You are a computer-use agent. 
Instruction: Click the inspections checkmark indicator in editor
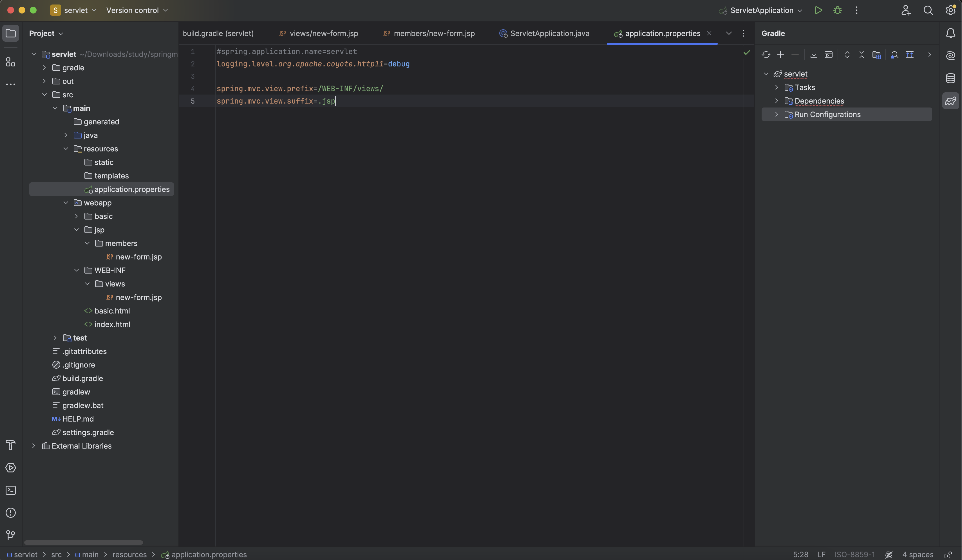click(x=747, y=52)
